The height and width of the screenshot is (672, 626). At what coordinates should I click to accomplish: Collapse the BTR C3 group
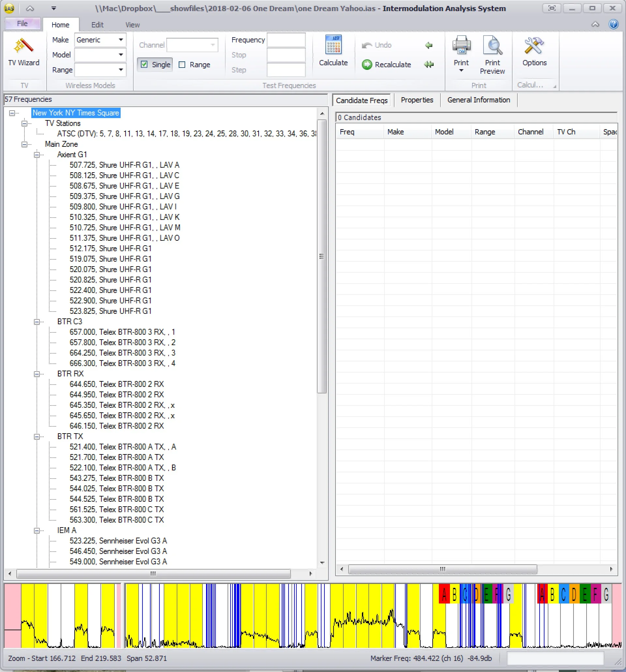37,322
